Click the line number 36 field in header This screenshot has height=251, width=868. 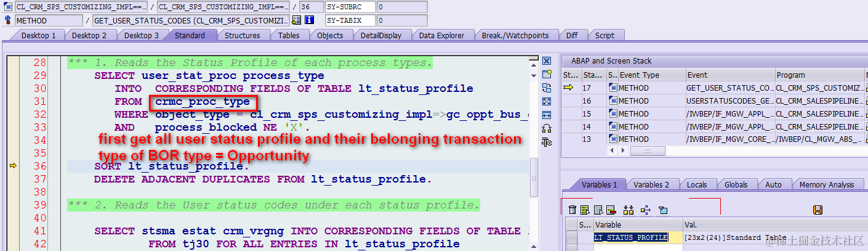[x=311, y=7]
